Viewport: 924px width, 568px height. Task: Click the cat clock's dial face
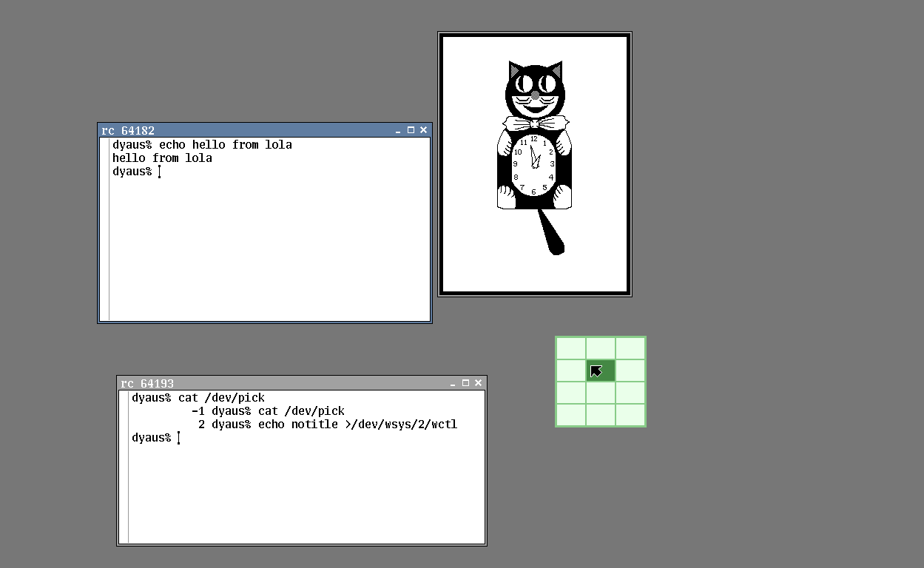[x=533, y=163]
